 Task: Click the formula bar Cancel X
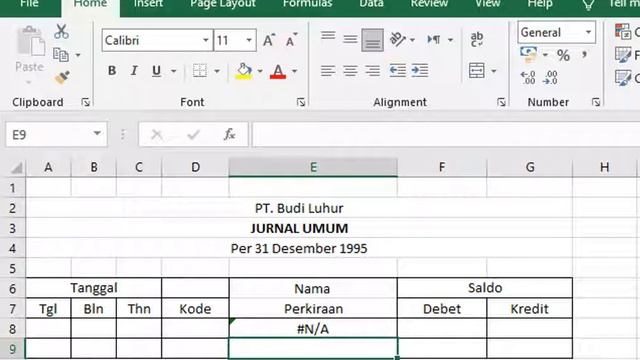(157, 134)
